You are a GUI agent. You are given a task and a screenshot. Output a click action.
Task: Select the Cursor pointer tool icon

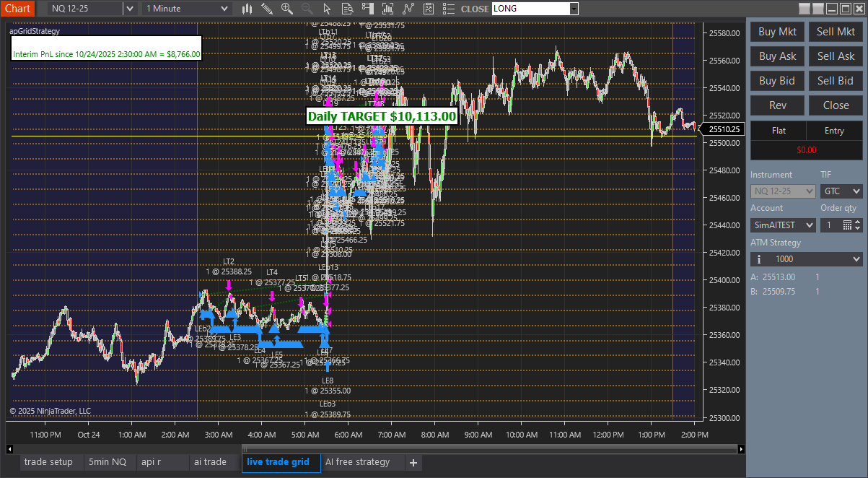click(328, 9)
